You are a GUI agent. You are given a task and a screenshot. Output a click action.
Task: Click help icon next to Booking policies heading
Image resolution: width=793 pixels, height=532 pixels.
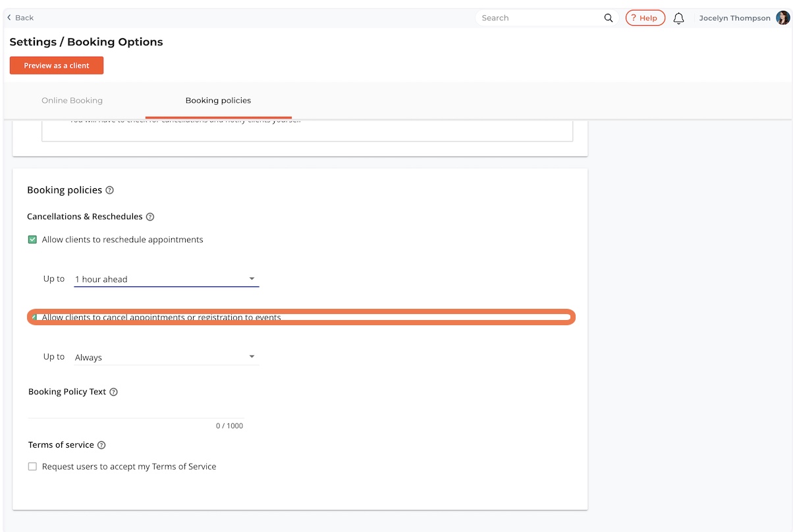109,190
